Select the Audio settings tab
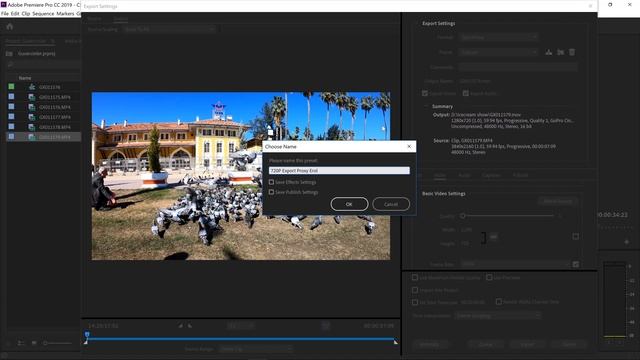Image resolution: width=640 pixels, height=360 pixels. [464, 175]
